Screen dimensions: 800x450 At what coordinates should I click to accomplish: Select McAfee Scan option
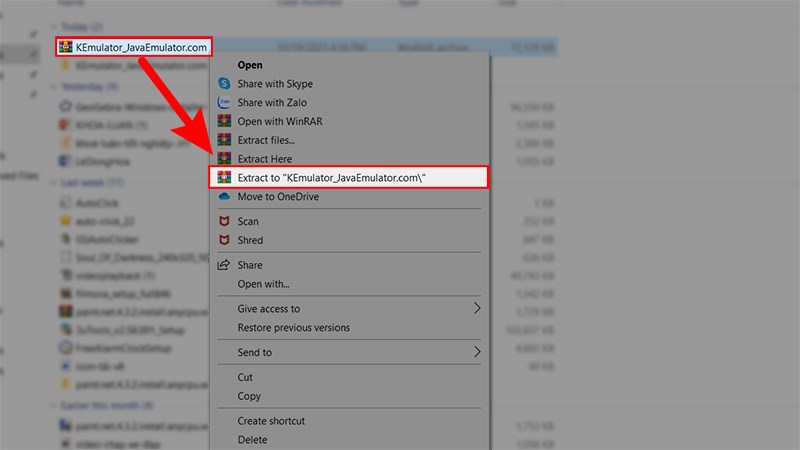point(248,221)
